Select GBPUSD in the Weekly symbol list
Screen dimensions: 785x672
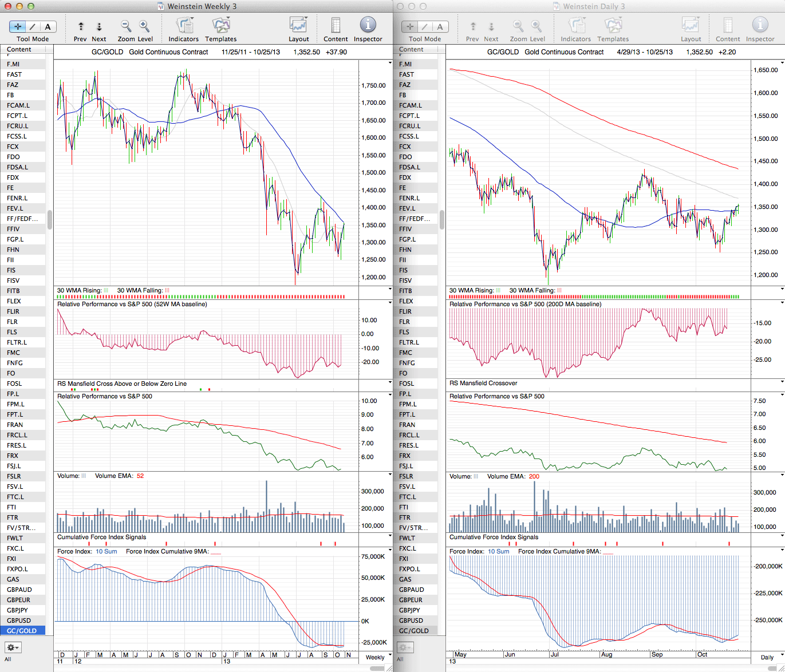pyautogui.click(x=19, y=620)
